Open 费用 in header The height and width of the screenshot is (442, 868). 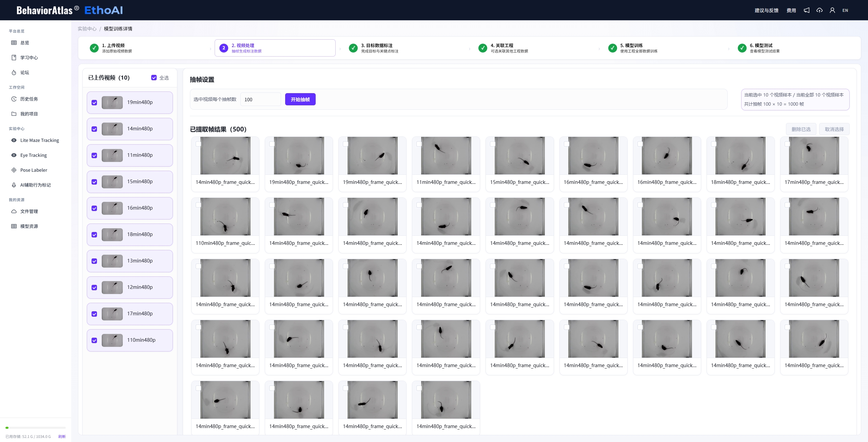[x=791, y=10]
